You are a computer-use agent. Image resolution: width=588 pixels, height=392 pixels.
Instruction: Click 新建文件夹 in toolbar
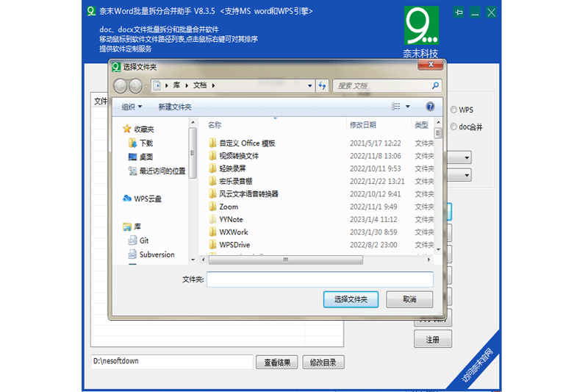click(x=174, y=107)
